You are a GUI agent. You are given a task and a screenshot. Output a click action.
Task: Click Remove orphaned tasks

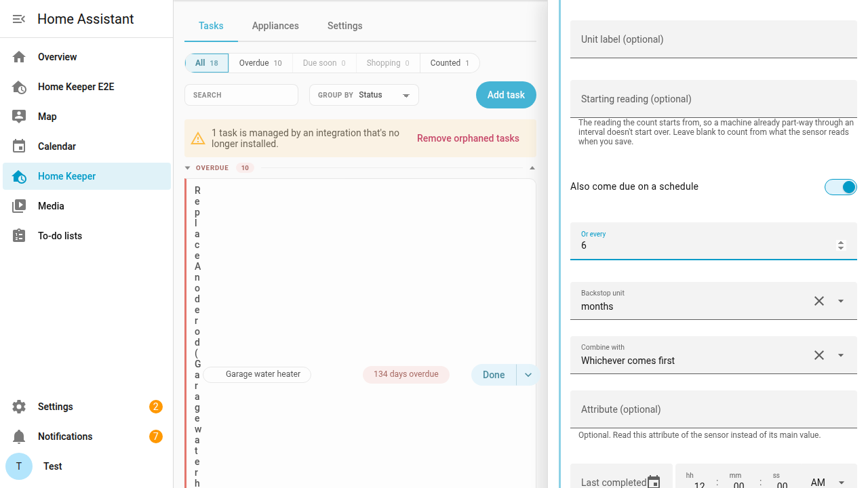coord(468,138)
